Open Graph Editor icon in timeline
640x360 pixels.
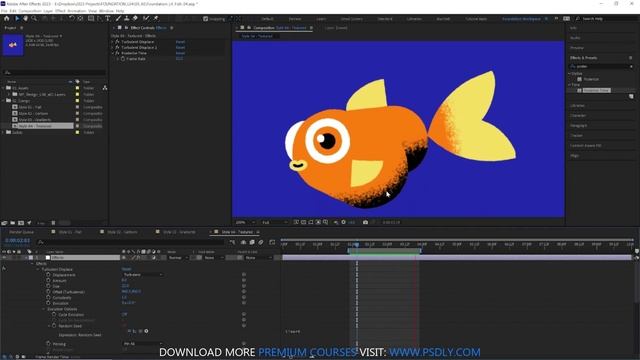pos(272,242)
